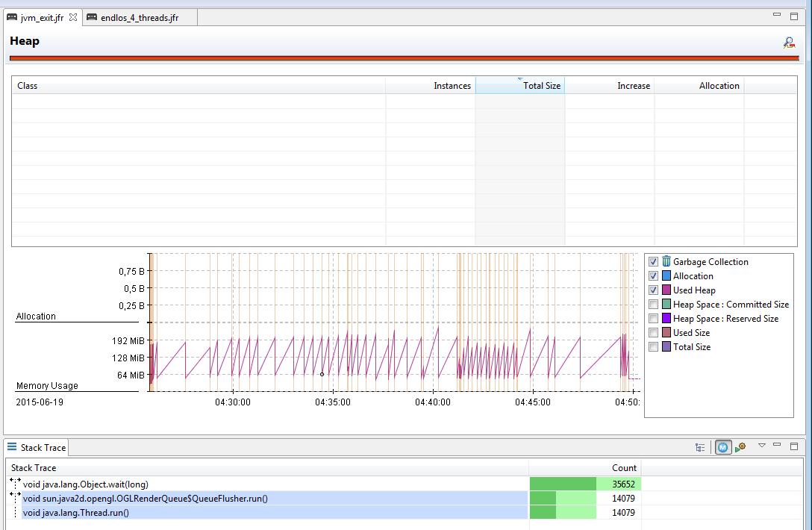This screenshot has width=812, height=530.
Task: Click the Allocation blue color swatch
Action: pos(666,276)
